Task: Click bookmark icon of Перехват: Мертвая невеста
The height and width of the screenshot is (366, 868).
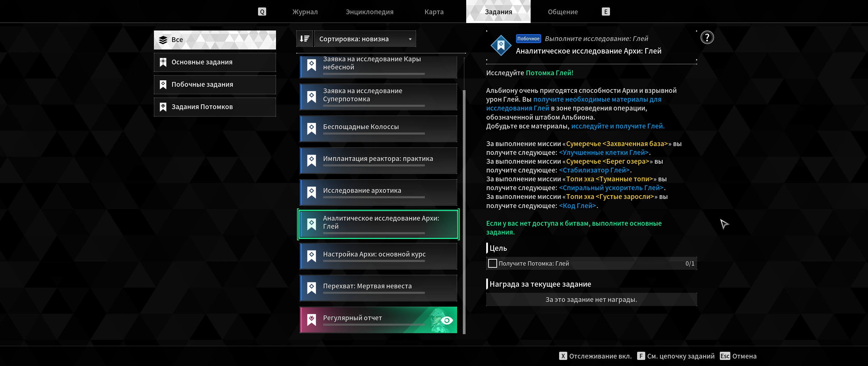Action: pyautogui.click(x=312, y=288)
